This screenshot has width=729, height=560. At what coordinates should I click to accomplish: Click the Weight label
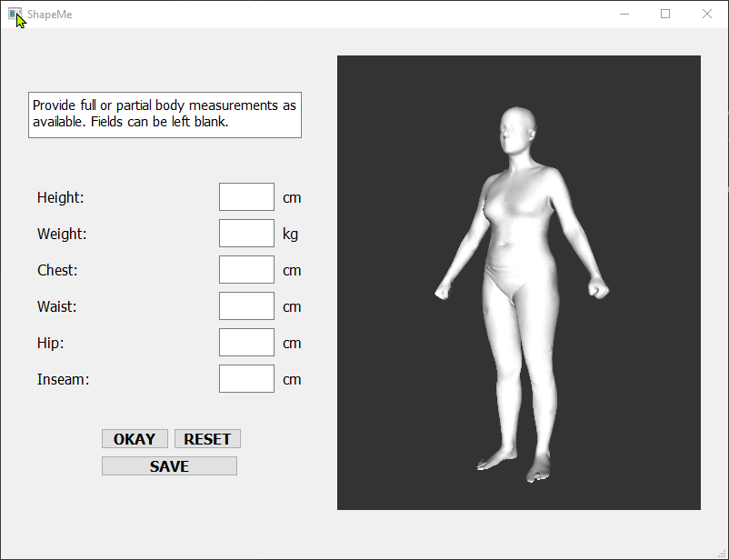coord(62,234)
